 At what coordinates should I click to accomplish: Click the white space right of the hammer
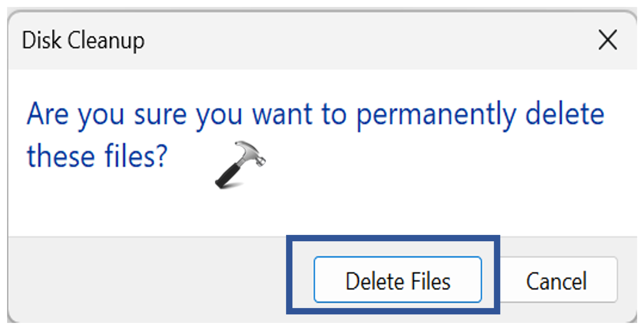click(424, 163)
